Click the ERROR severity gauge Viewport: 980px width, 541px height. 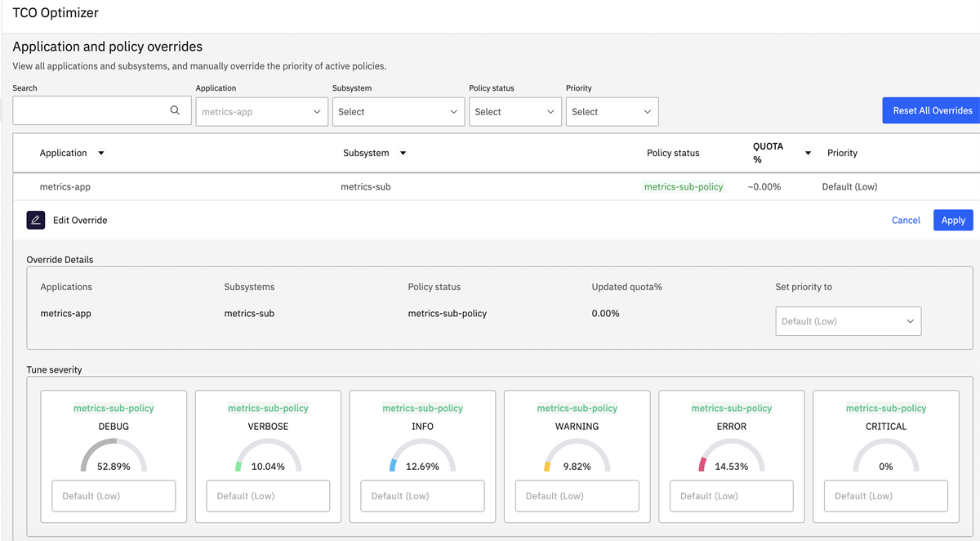pyautogui.click(x=731, y=456)
